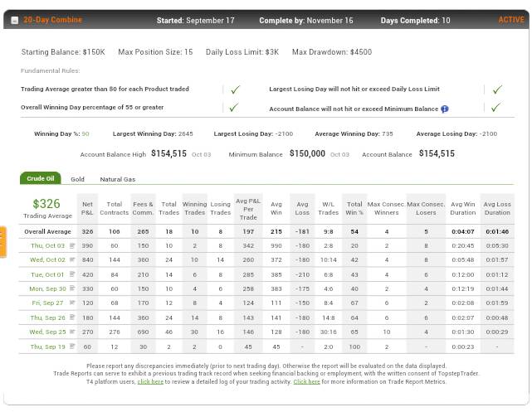Click the Losing Trades column header

click(220, 208)
